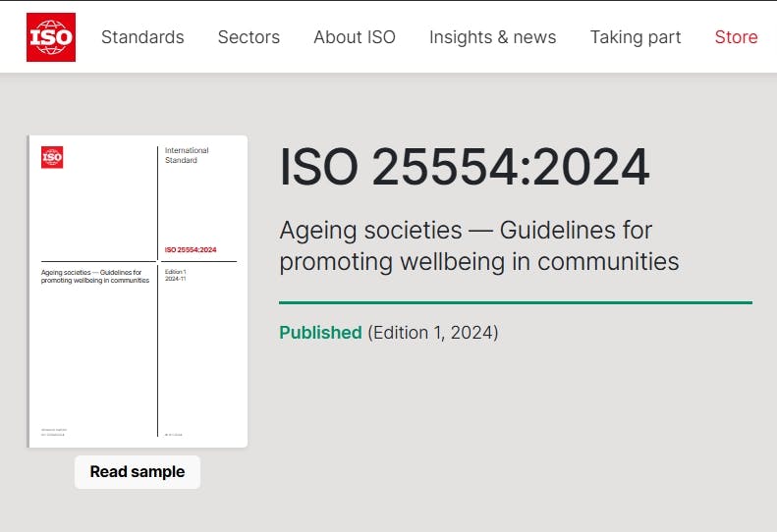Click Ageing societies title printed on cover
The width and height of the screenshot is (777, 532).
94,276
